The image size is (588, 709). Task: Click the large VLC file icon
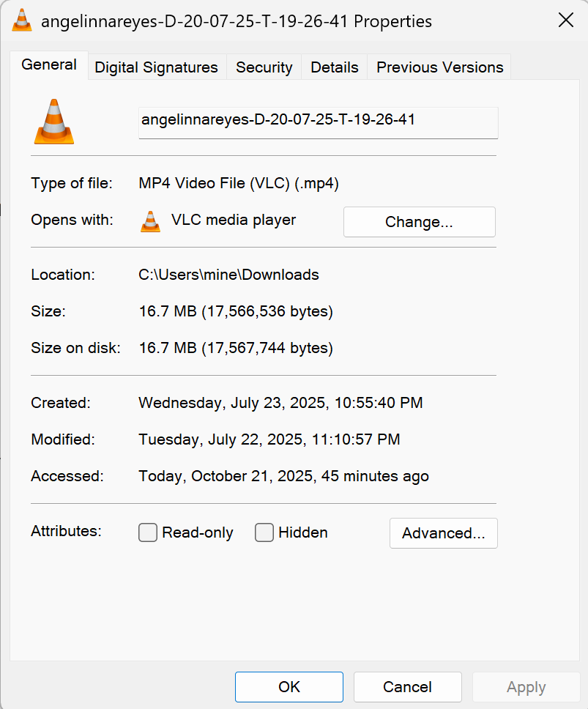[x=54, y=121]
